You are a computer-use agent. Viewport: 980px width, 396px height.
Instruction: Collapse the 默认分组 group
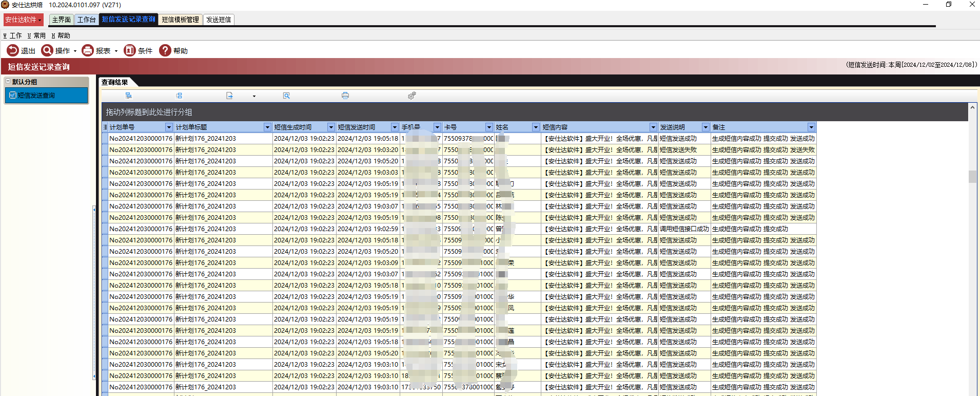click(8, 82)
